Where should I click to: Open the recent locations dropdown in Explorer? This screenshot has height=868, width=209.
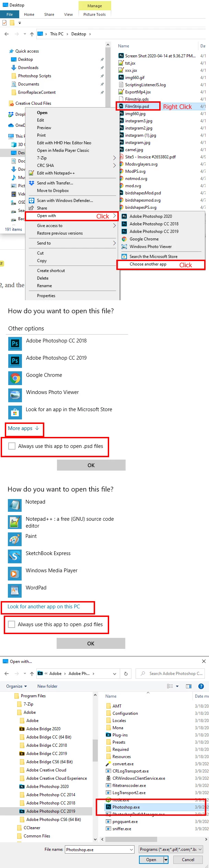(25, 34)
